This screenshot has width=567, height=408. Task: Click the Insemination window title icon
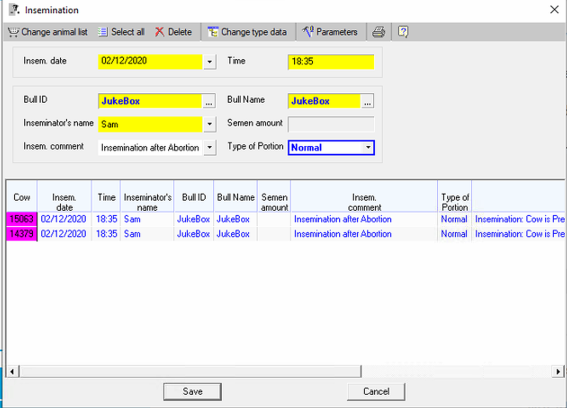[14, 10]
